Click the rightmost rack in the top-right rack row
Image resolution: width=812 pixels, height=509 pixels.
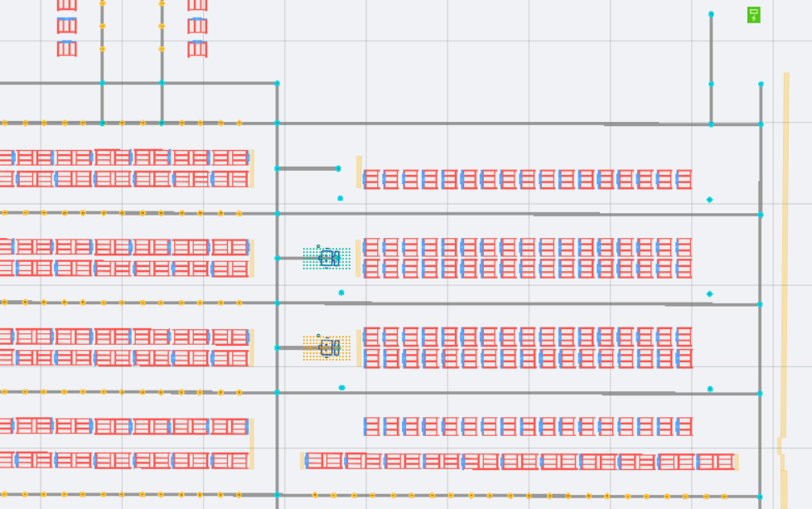pos(684,179)
